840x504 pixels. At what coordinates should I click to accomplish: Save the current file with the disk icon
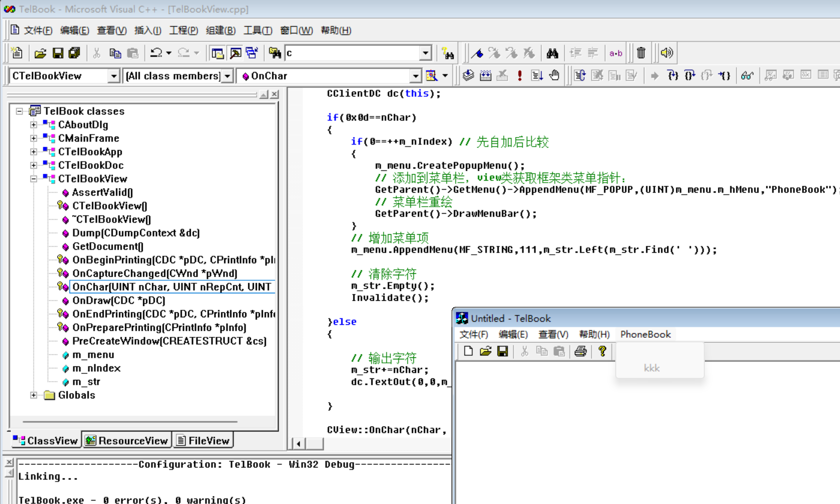coord(58,53)
